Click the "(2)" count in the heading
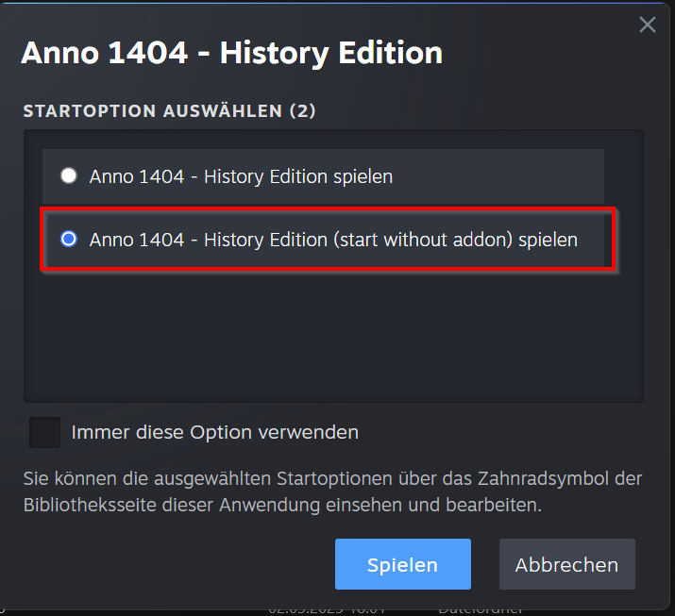 302,111
